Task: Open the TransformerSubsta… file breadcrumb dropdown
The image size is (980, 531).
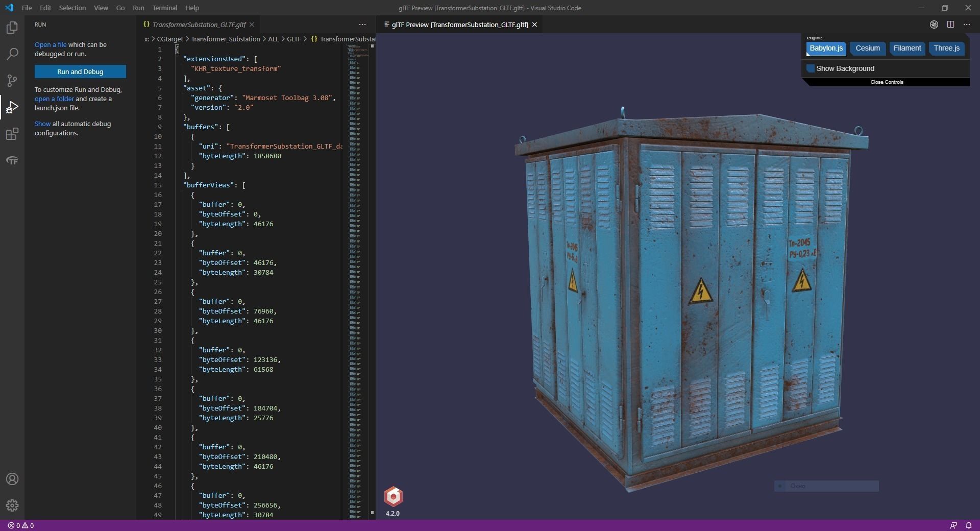Action: point(342,39)
